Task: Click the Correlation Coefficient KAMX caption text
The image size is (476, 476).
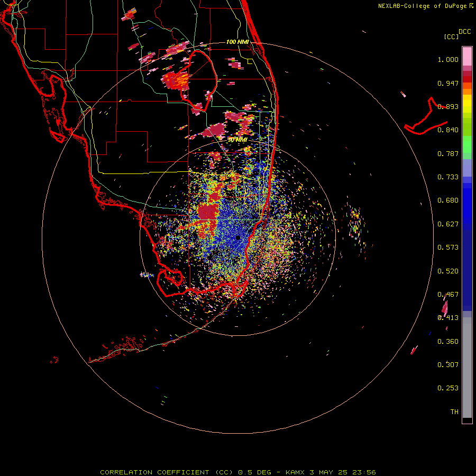Action: point(238,472)
